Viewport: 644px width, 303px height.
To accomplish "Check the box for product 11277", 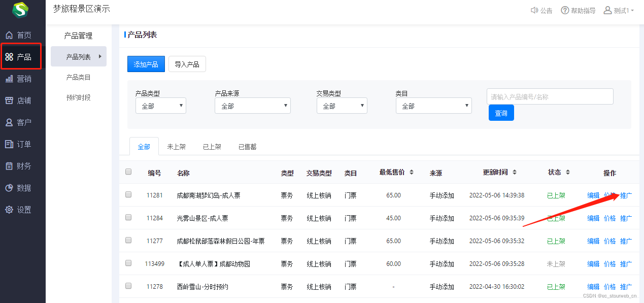I will (128, 240).
